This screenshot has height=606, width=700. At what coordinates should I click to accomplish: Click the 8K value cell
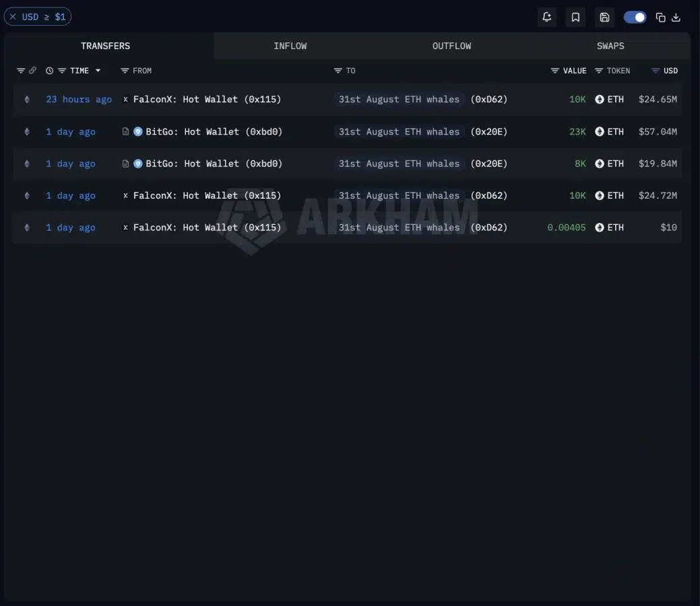point(580,164)
